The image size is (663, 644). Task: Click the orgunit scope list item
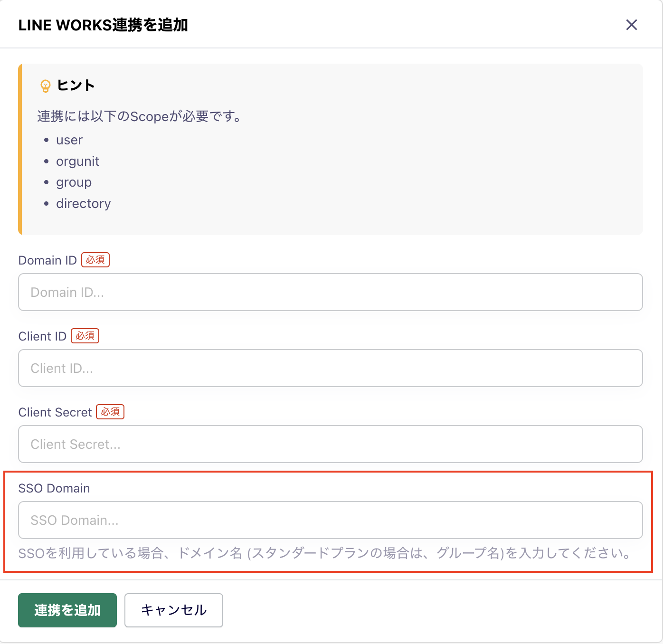pos(77,161)
